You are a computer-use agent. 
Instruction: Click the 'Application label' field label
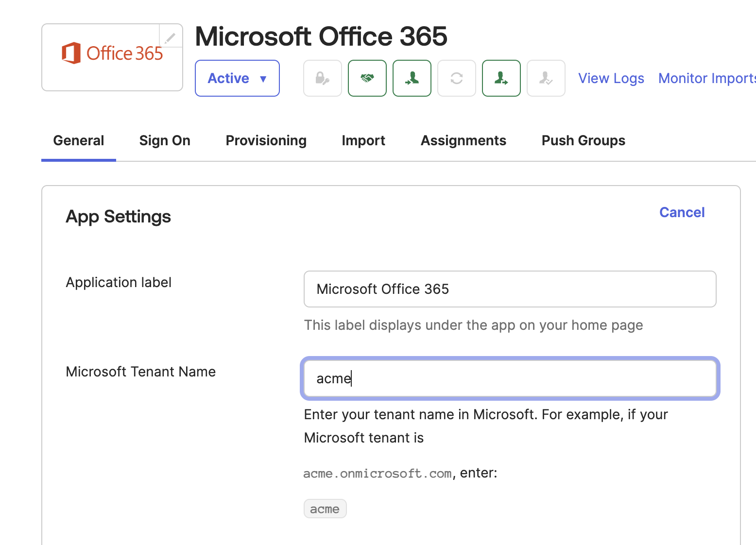[x=119, y=282]
